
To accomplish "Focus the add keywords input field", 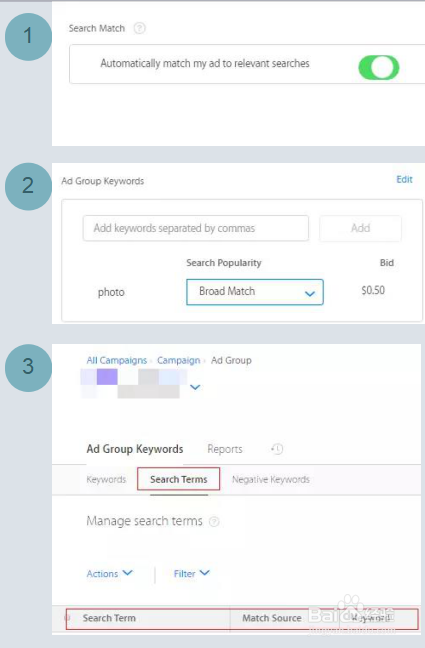I will (x=196, y=228).
